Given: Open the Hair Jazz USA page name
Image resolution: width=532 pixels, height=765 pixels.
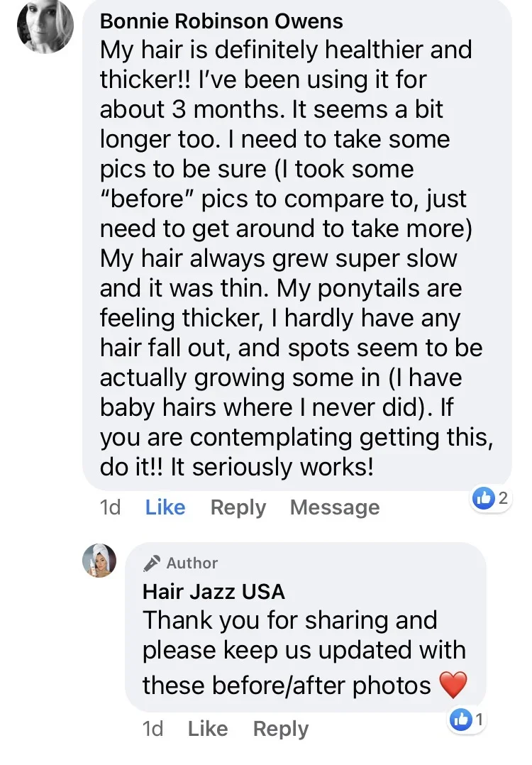Looking at the screenshot, I should coord(214,591).
